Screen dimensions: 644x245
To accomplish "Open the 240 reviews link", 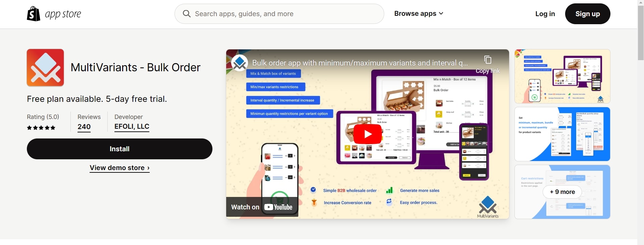I will 84,127.
